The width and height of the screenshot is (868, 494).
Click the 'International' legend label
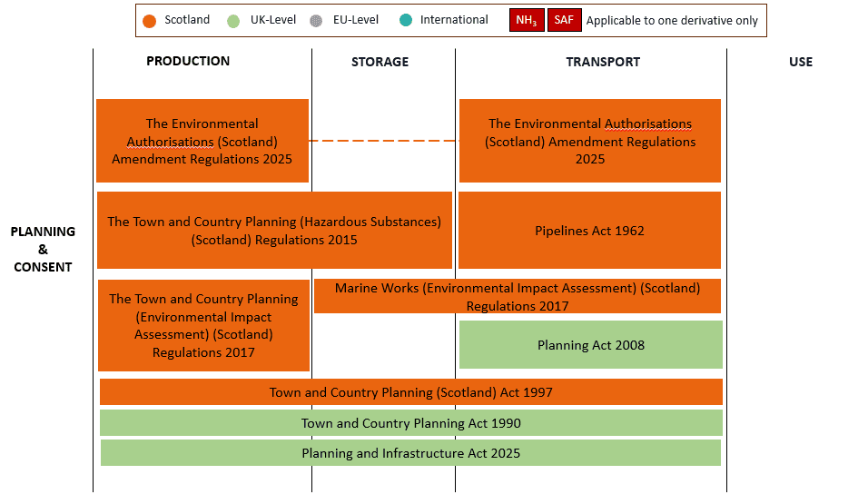tap(454, 20)
